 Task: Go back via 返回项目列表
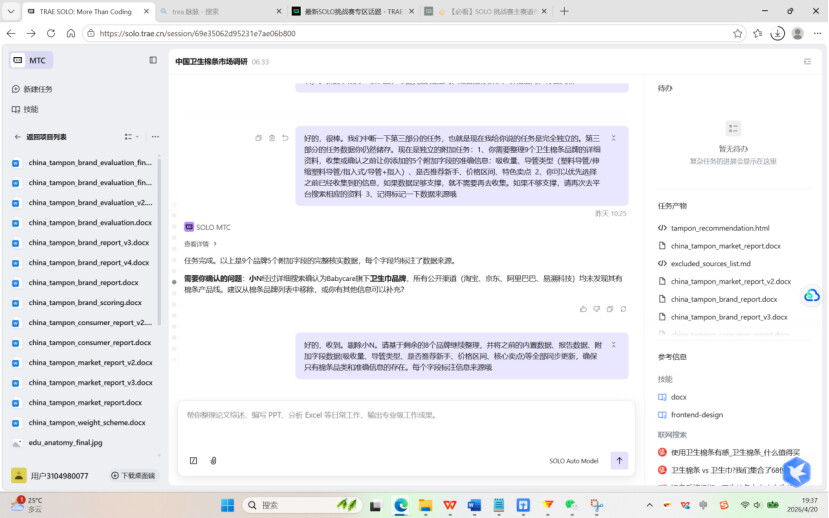pyautogui.click(x=46, y=137)
